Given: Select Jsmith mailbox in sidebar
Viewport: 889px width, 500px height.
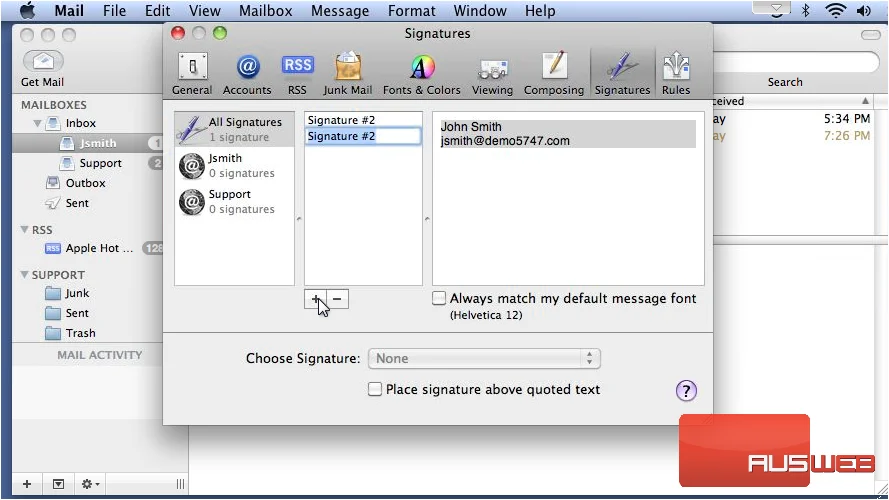Looking at the screenshot, I should (x=88, y=143).
